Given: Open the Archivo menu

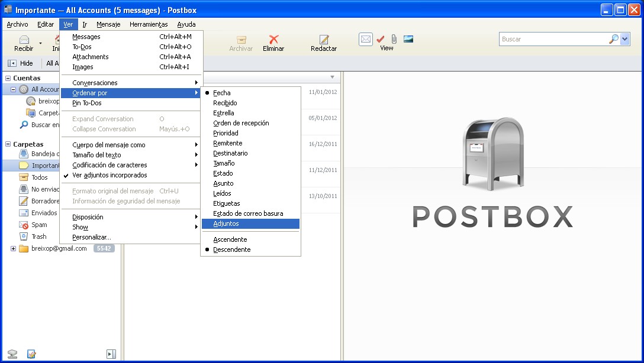Looking at the screenshot, I should coord(17,24).
